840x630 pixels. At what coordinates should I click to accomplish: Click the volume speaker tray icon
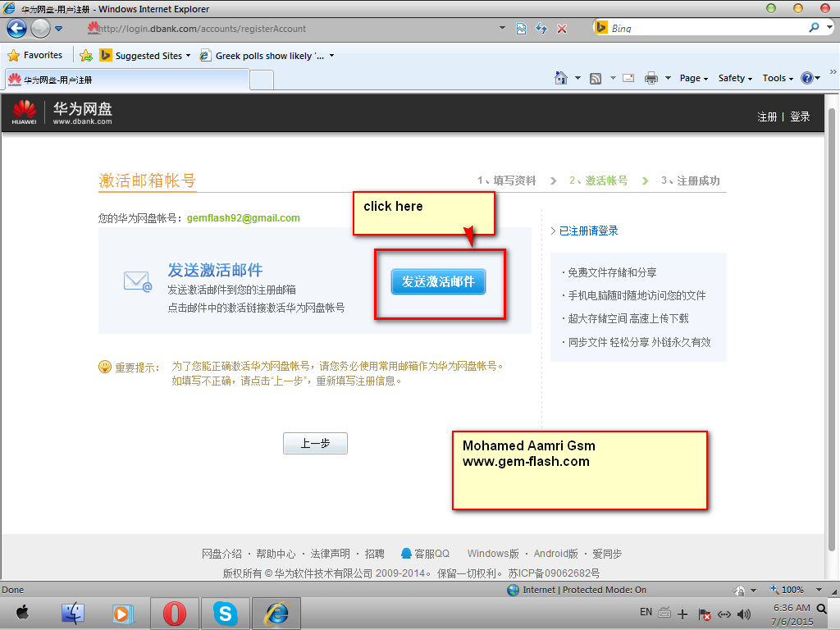coord(744,614)
